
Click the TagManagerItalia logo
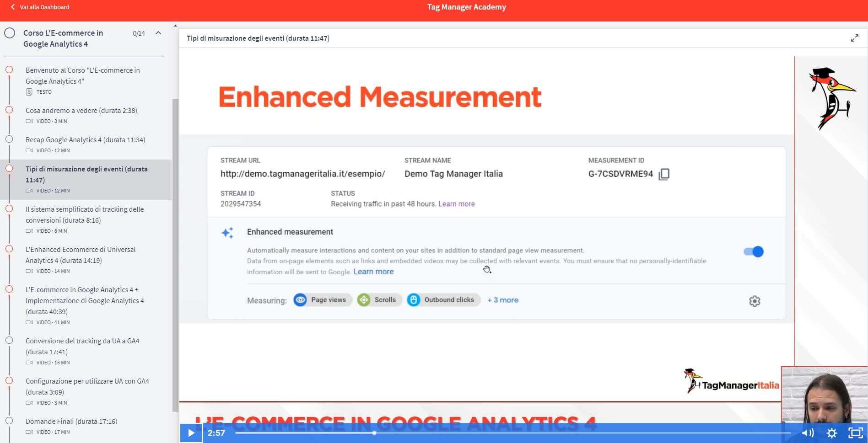click(x=731, y=381)
